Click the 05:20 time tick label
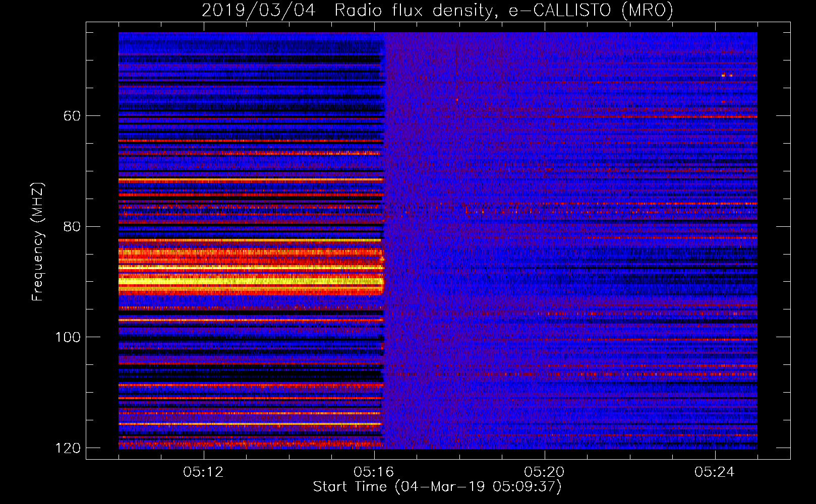The image size is (816, 504). click(x=545, y=472)
